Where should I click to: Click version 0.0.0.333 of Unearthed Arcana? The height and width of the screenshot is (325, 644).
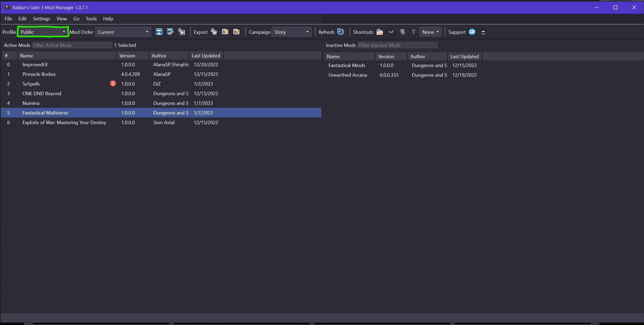tap(389, 75)
